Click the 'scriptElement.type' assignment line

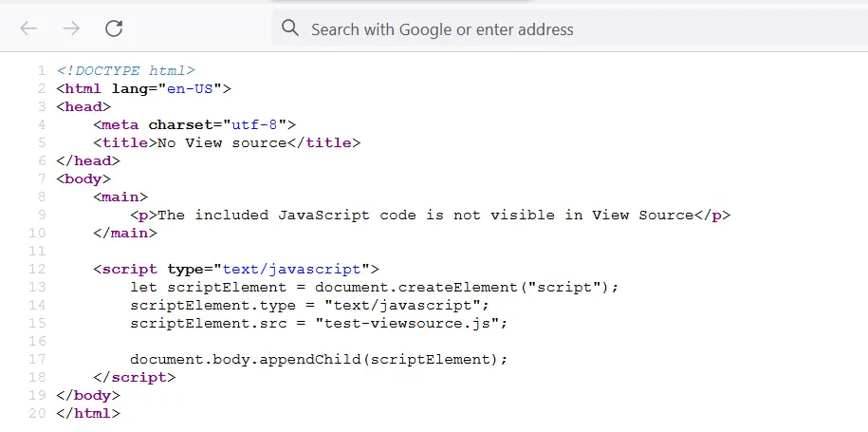(310, 305)
